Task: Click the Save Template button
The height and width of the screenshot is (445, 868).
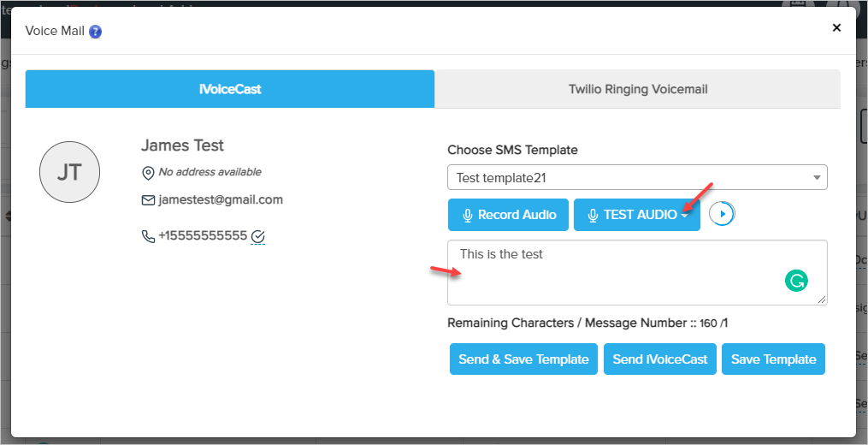Action: 773,359
